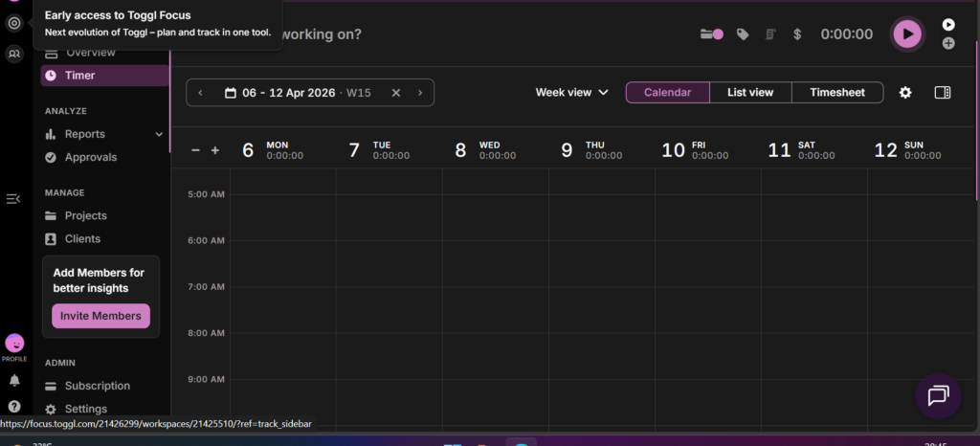Click the Invite Members button

tap(100, 316)
